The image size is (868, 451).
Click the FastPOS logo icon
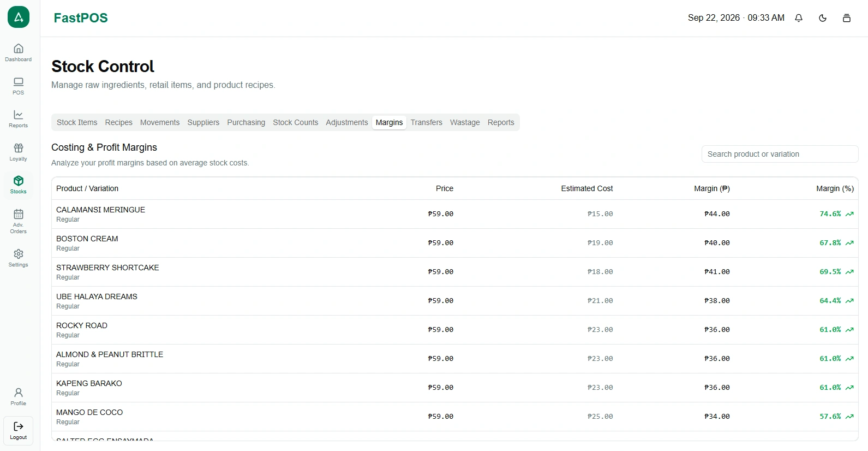point(19,17)
